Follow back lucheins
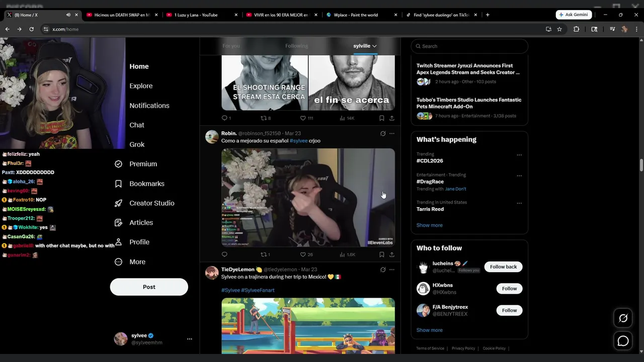This screenshot has width=644, height=362. (503, 267)
